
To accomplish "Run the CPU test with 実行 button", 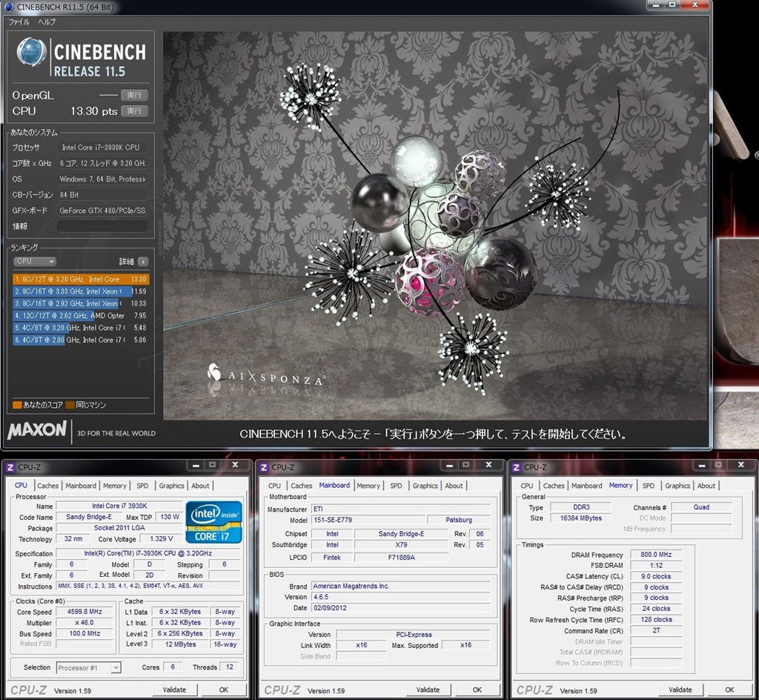I will click(134, 110).
